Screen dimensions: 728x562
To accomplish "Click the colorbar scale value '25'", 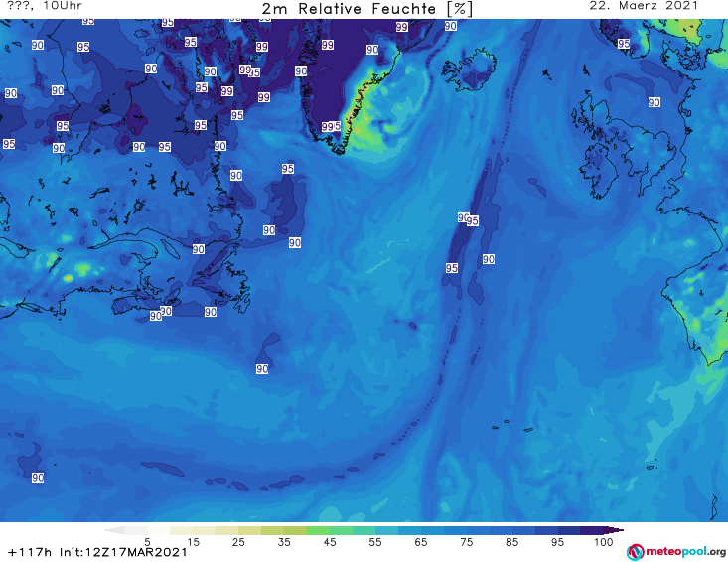I will 238,542.
